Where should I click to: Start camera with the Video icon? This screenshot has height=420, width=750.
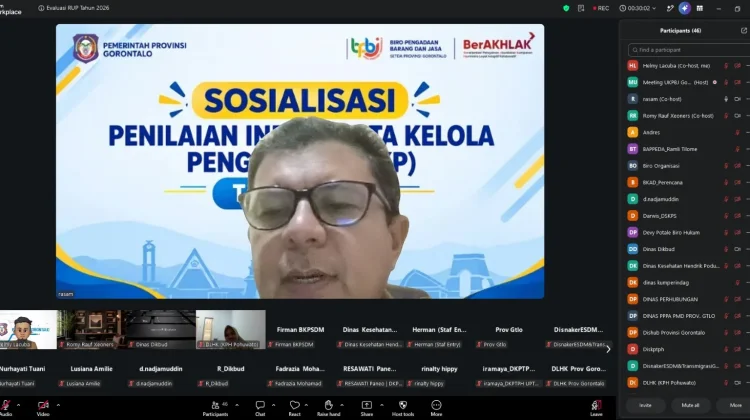coord(43,405)
